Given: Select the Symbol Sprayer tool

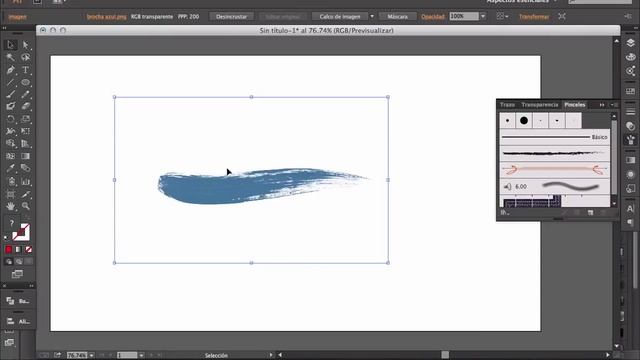Looking at the screenshot, I should (x=11, y=182).
